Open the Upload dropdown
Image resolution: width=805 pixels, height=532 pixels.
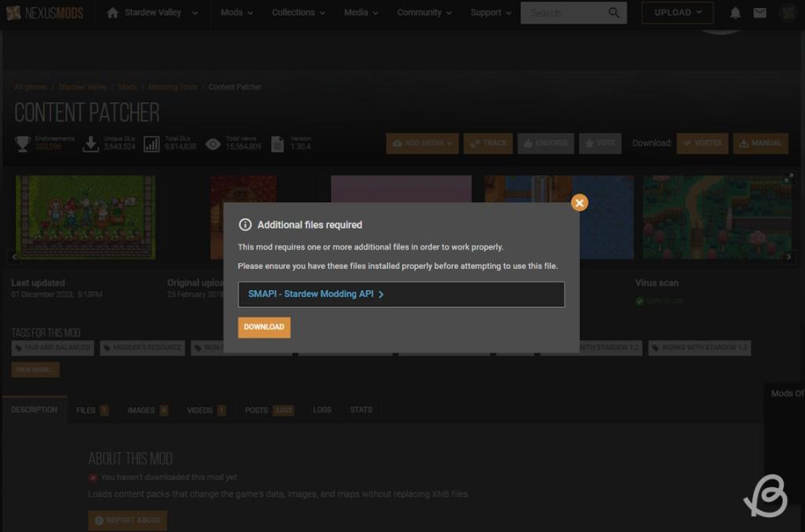pos(677,13)
